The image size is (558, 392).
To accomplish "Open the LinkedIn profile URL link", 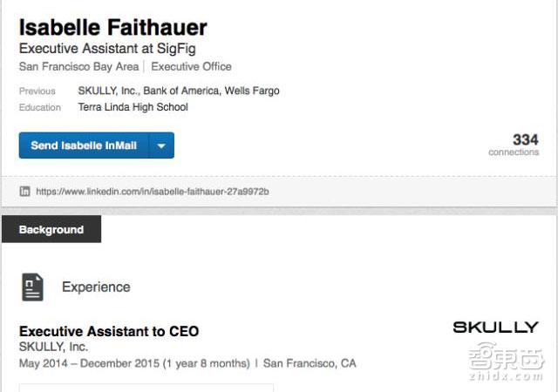I will (x=153, y=191).
